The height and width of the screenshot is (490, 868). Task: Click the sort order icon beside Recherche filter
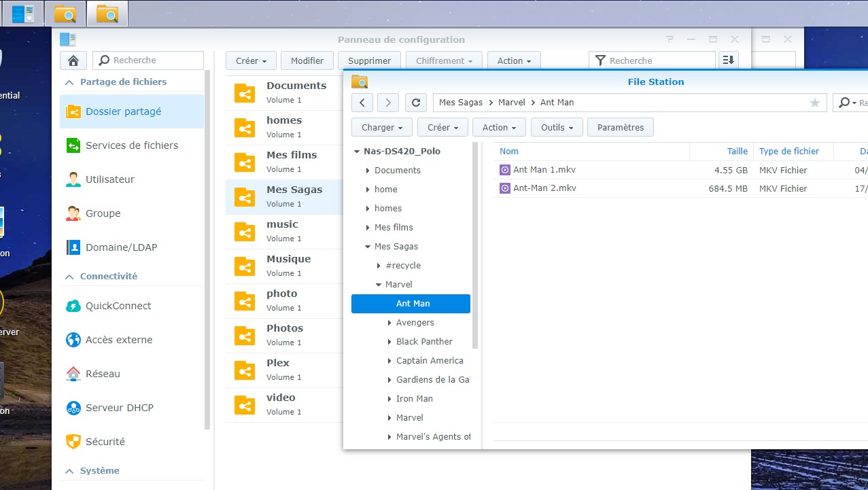(728, 60)
